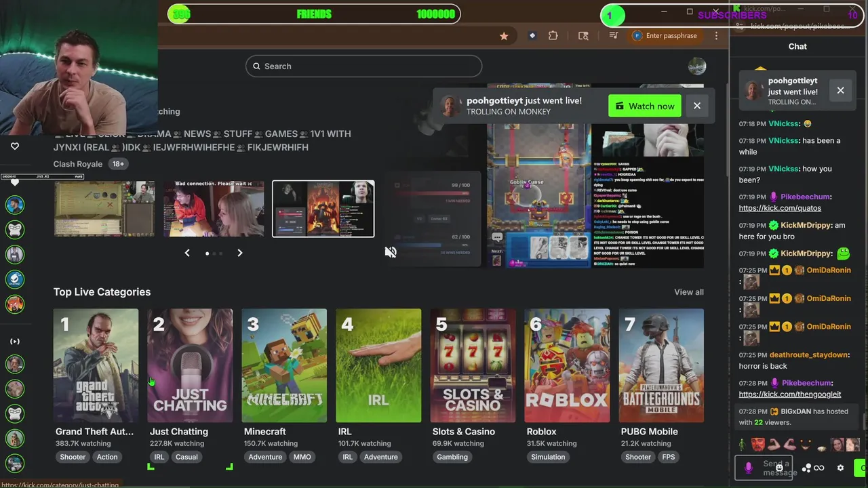Screen dimensions: 868x488
Task: Open the kick.com/quatos chat link
Action: [x=780, y=208]
